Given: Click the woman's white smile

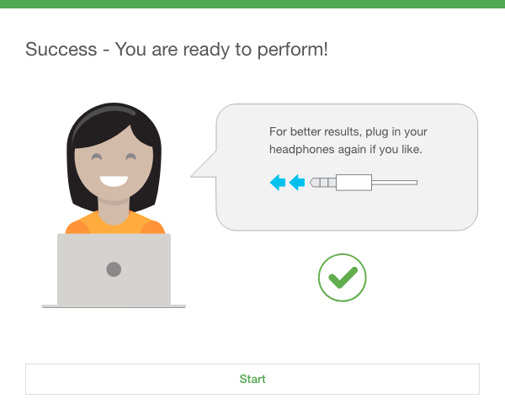Looking at the screenshot, I should tap(114, 181).
